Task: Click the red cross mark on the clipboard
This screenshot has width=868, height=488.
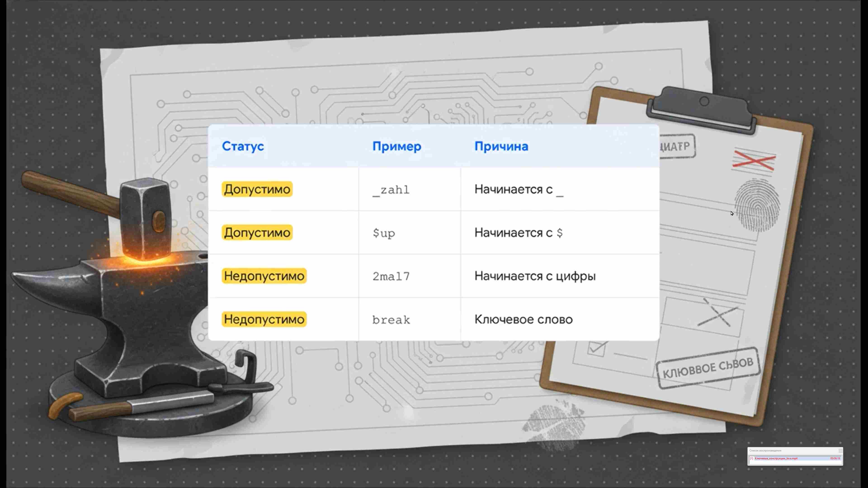Action: click(754, 160)
